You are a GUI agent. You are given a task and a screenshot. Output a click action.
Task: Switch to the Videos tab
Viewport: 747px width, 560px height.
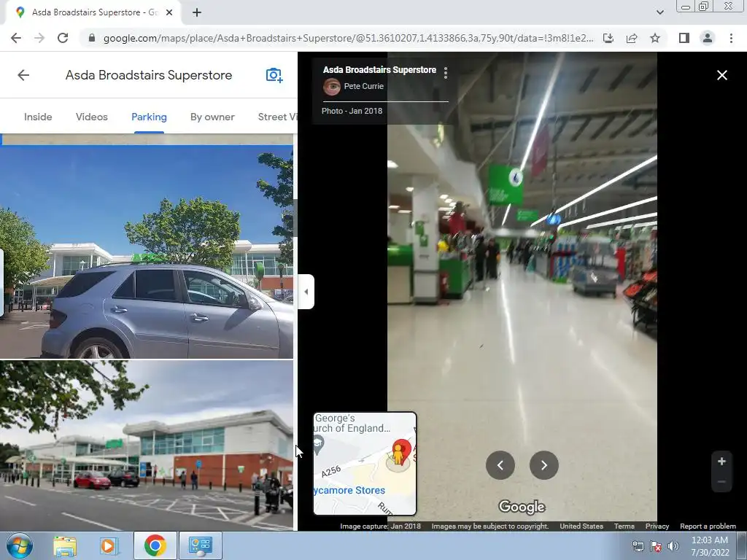pyautogui.click(x=91, y=117)
